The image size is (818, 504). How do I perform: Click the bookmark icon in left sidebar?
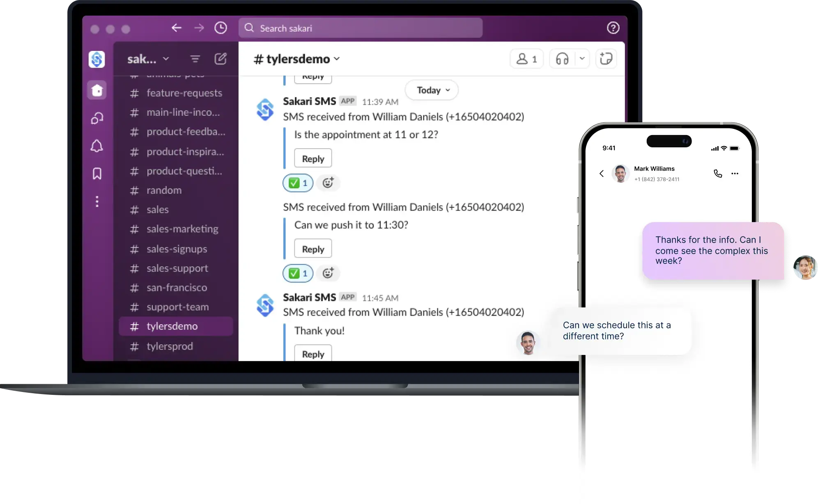point(97,174)
